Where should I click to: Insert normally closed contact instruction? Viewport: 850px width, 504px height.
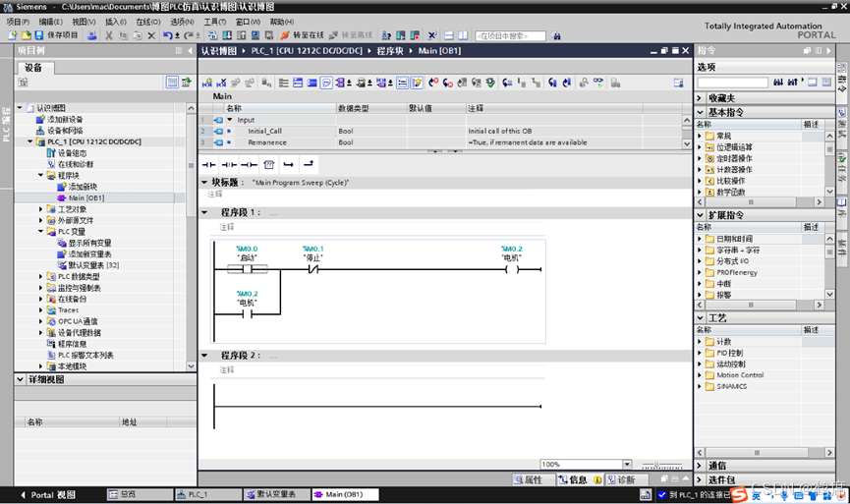point(229,164)
